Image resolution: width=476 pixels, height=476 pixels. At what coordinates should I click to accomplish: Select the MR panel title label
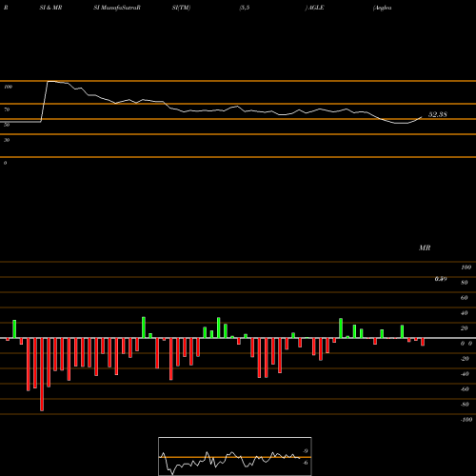coord(425,248)
